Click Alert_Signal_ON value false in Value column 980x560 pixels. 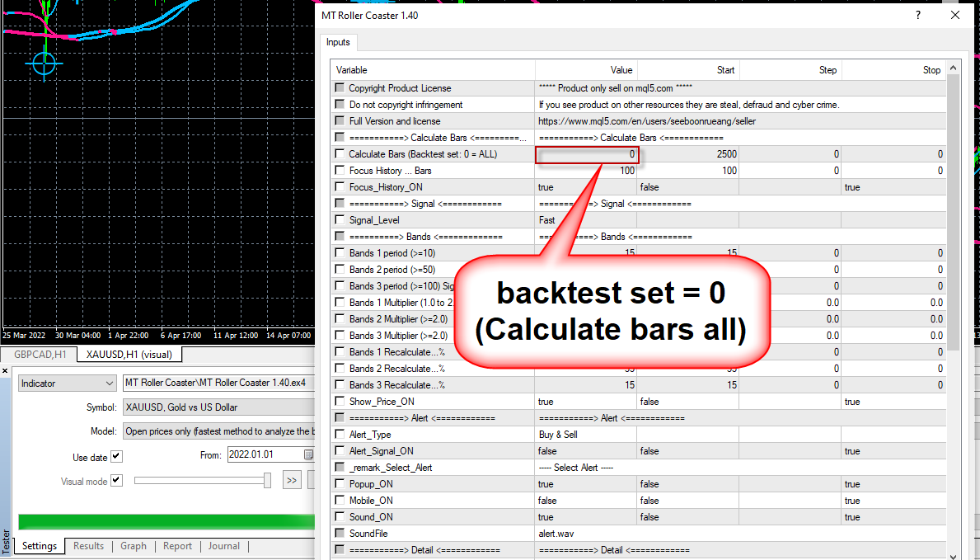pos(547,450)
